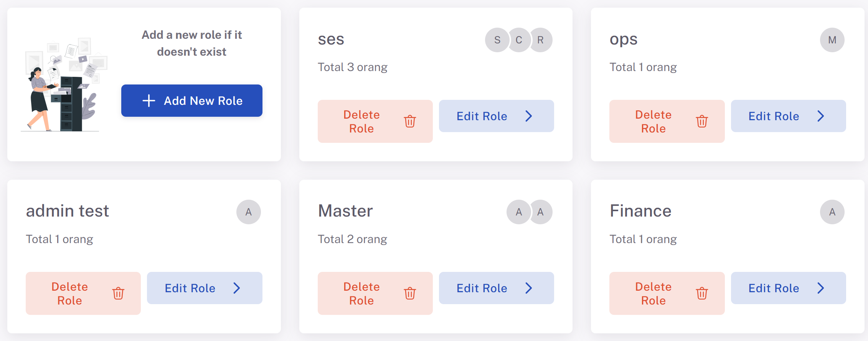Viewport: 868px width, 341px height.
Task: Click trash icon on Master role card
Action: tap(410, 293)
